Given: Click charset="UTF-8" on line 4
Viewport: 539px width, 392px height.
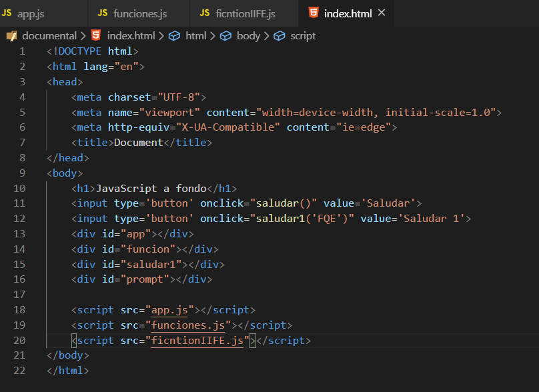Looking at the screenshot, I should coord(154,97).
